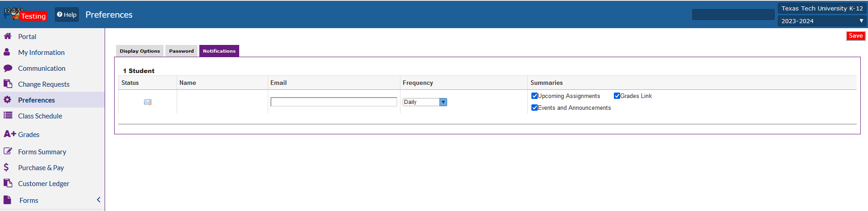Click the Forms Summary edit icon

pos(8,151)
